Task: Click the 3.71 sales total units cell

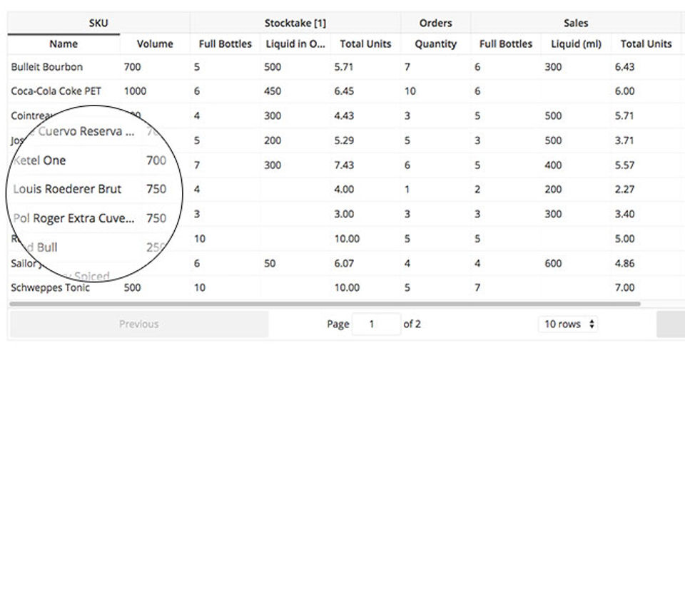Action: [624, 140]
